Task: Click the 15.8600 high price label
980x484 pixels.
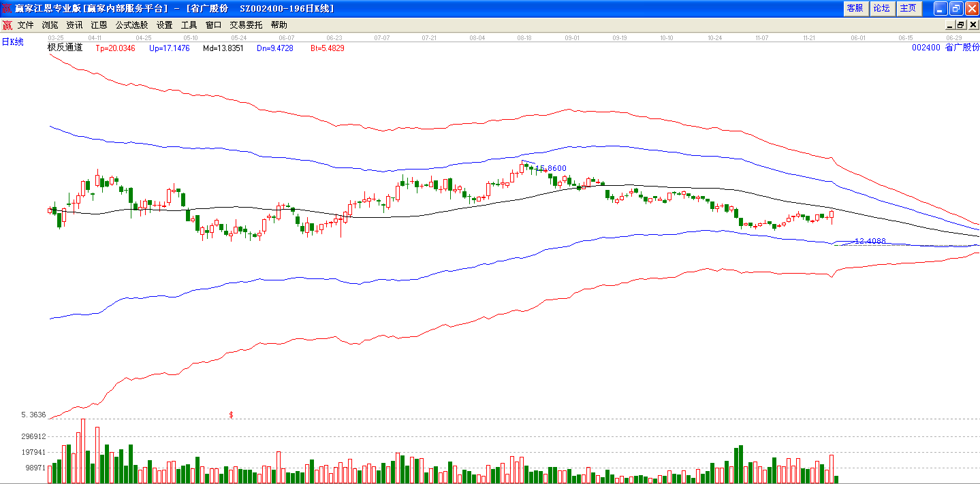Action: (551, 168)
